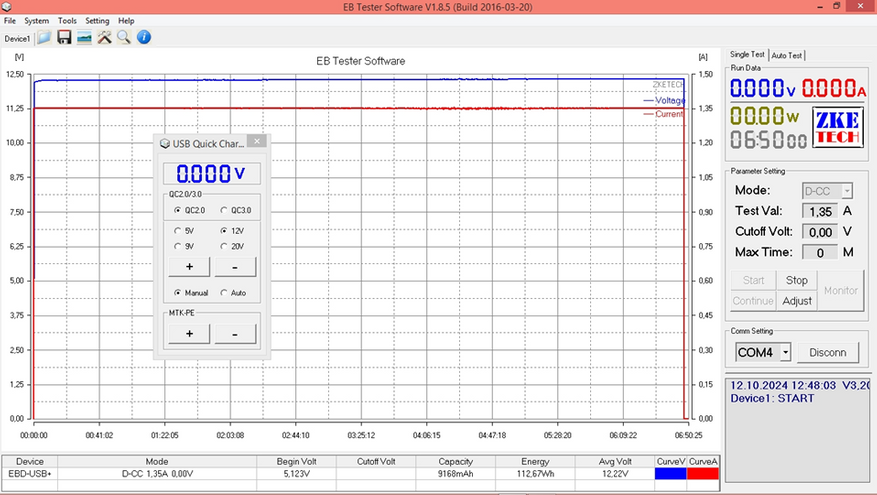
Task: Open the Tools menu
Action: pyautogui.click(x=67, y=20)
